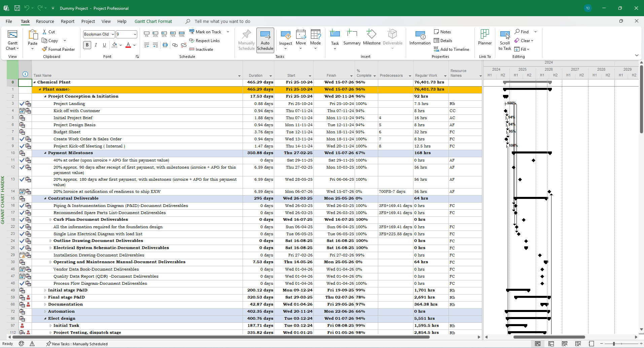The height and width of the screenshot is (348, 644).
Task: Click Add to Timeline button
Action: pyautogui.click(x=451, y=49)
